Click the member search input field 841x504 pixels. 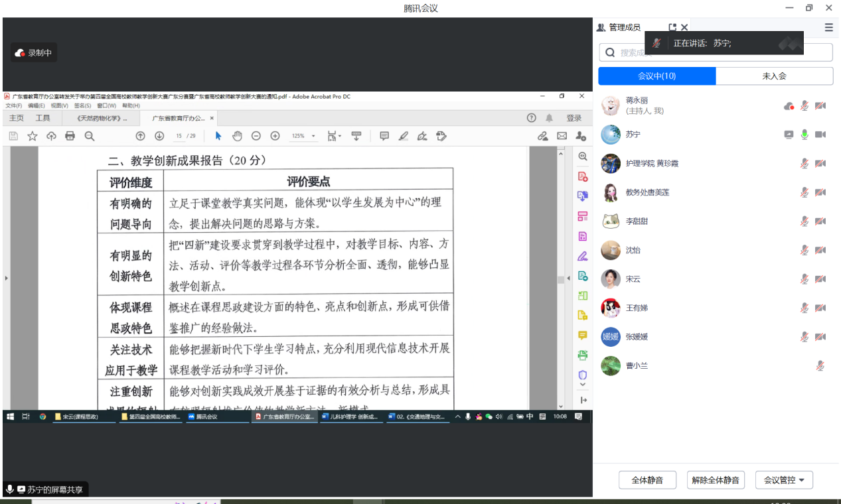(x=717, y=52)
